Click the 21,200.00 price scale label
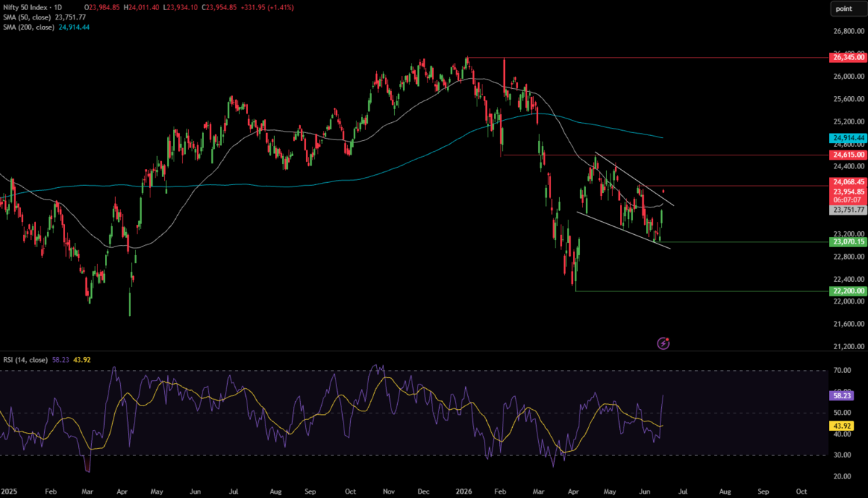Screen dimensions: 868x498 click(x=848, y=347)
